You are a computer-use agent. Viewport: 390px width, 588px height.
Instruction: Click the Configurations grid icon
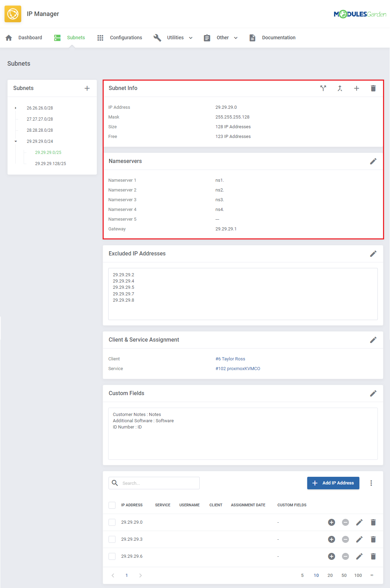click(x=100, y=38)
